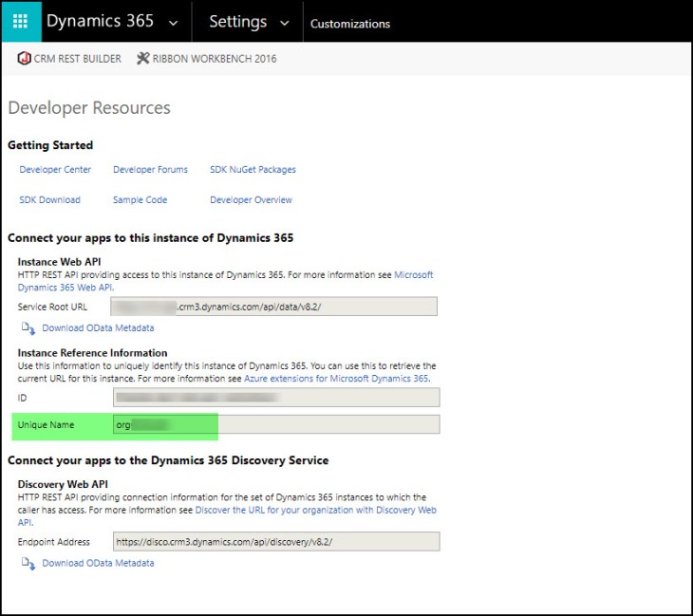
Task: Select the Endpoint Address field
Action: point(273,542)
